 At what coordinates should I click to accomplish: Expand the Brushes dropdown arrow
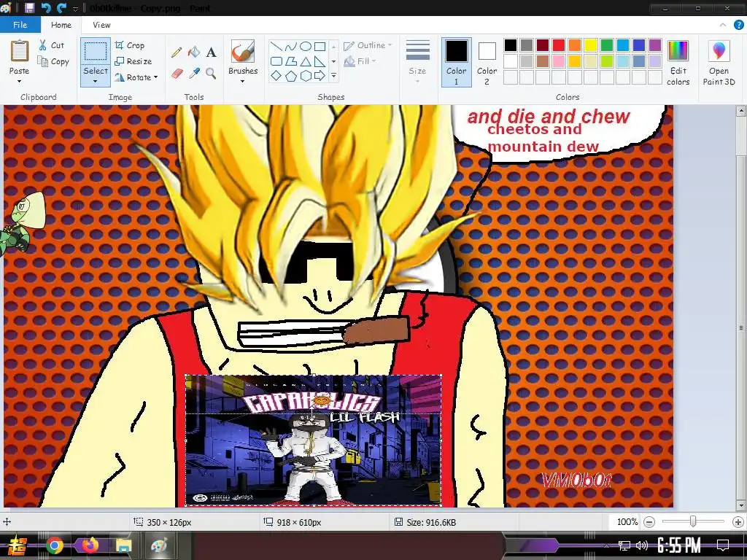point(242,82)
